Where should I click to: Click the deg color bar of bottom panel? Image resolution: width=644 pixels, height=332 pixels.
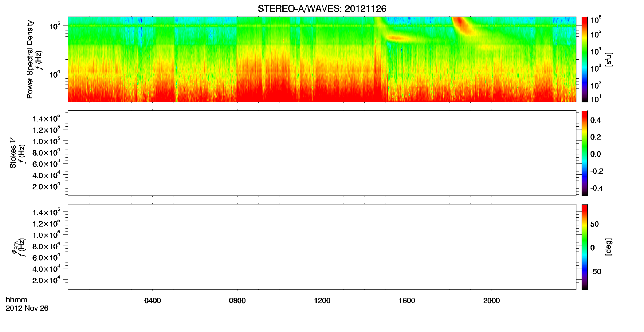click(585, 247)
